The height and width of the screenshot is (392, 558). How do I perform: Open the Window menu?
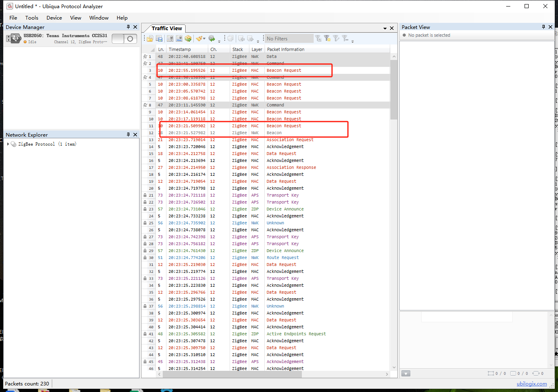tap(99, 18)
